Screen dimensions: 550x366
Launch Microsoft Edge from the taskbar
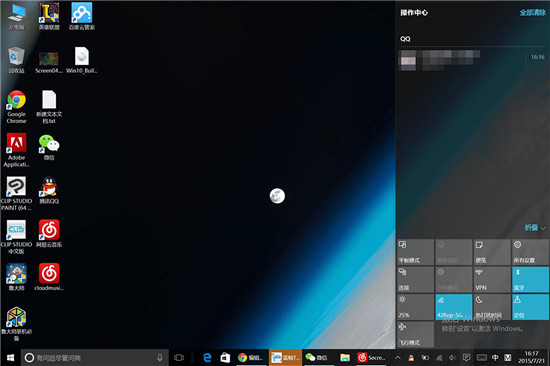207,358
